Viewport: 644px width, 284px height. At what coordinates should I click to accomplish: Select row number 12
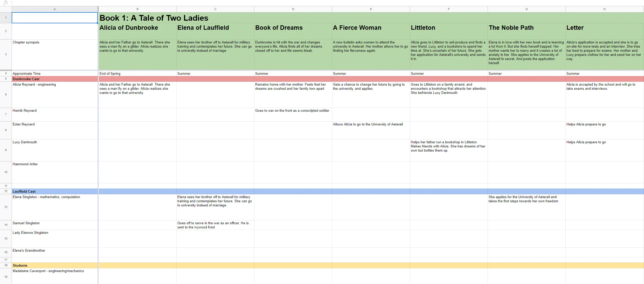[x=5, y=191]
